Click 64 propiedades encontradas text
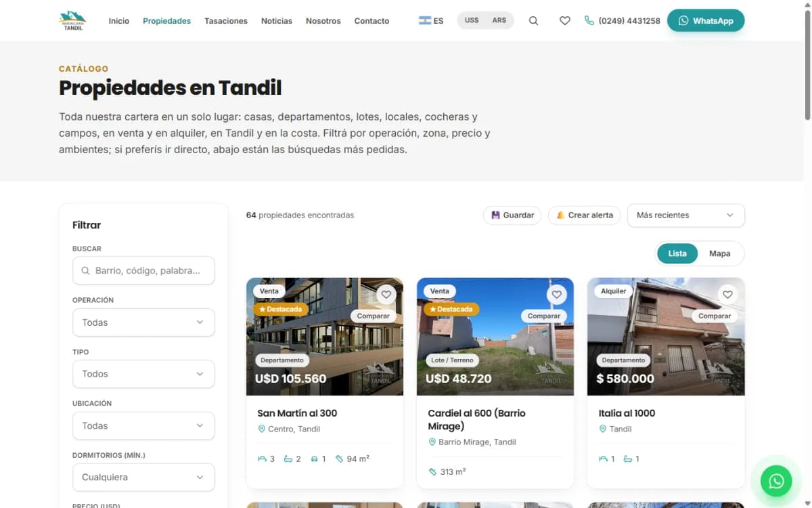The image size is (812, 508). 300,215
